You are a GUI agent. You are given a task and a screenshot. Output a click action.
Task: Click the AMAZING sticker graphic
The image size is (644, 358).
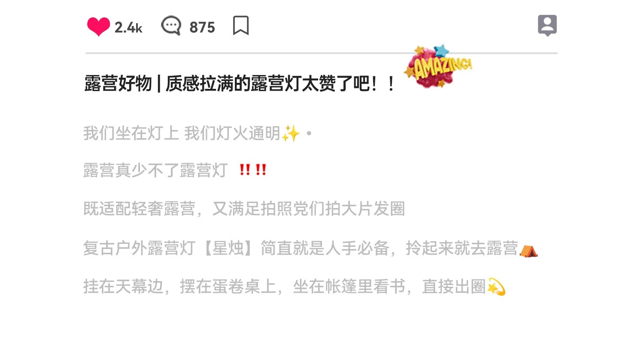[438, 67]
